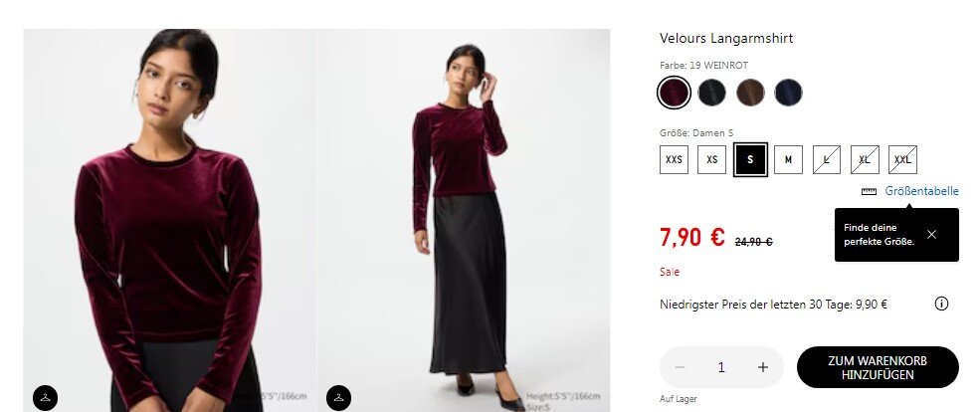Select size XXS
The image size is (980, 412).
pos(674,159)
